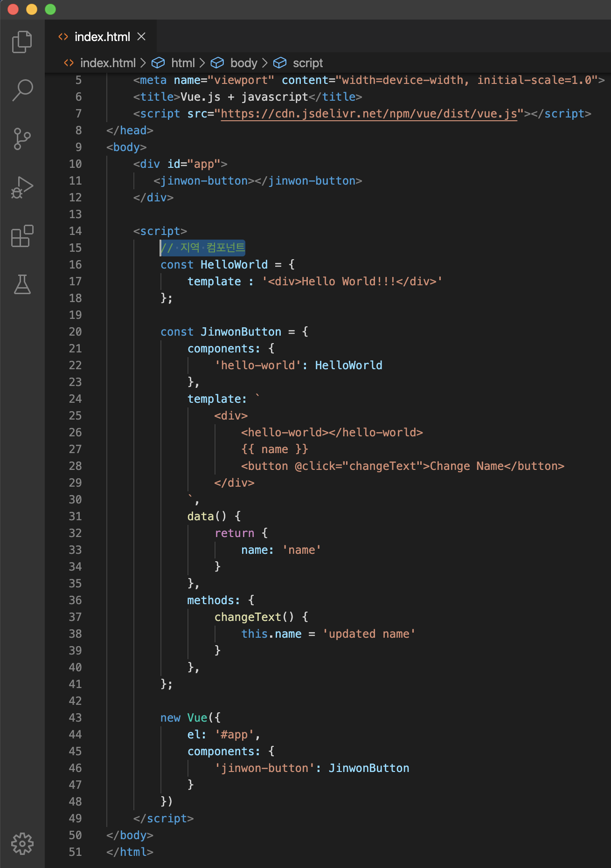
Task: Click the highlighted '// 지역 컴포넌트' comment
Action: (x=203, y=248)
